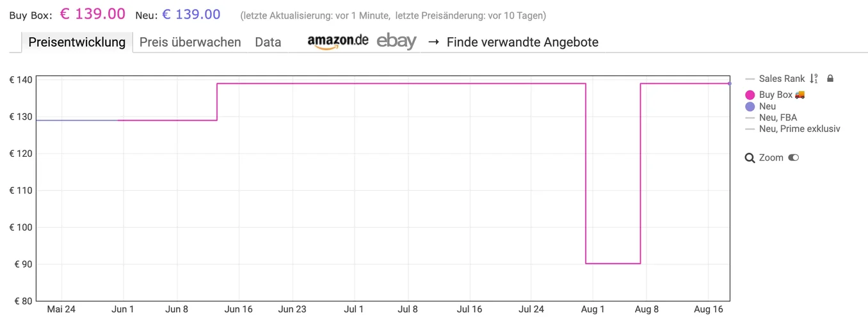The width and height of the screenshot is (868, 320).
Task: Click the eBay logo
Action: click(396, 42)
